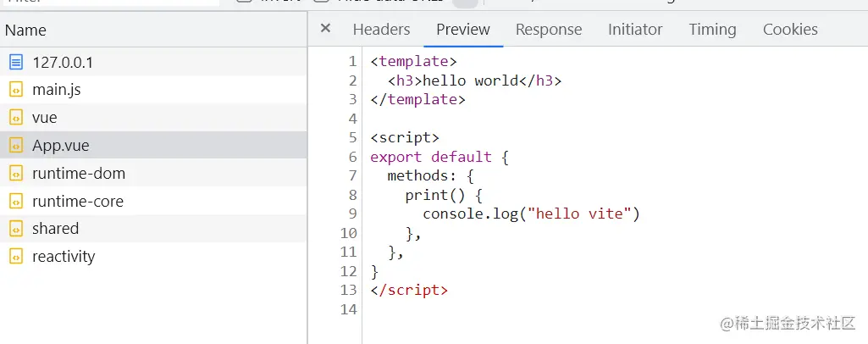The width and height of the screenshot is (868, 344).
Task: Click the script icon beside shared
Action: [16, 228]
